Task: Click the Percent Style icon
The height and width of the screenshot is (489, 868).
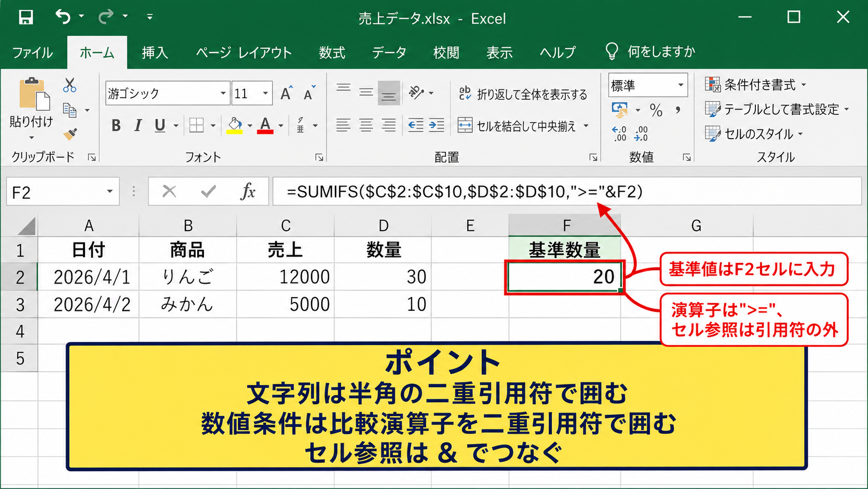Action: pyautogui.click(x=656, y=110)
